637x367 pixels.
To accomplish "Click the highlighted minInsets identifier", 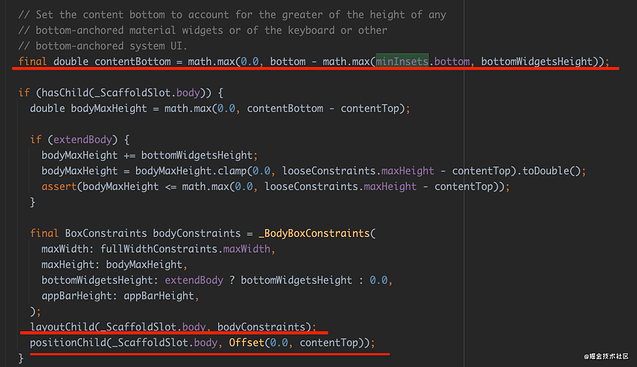I will pos(402,61).
